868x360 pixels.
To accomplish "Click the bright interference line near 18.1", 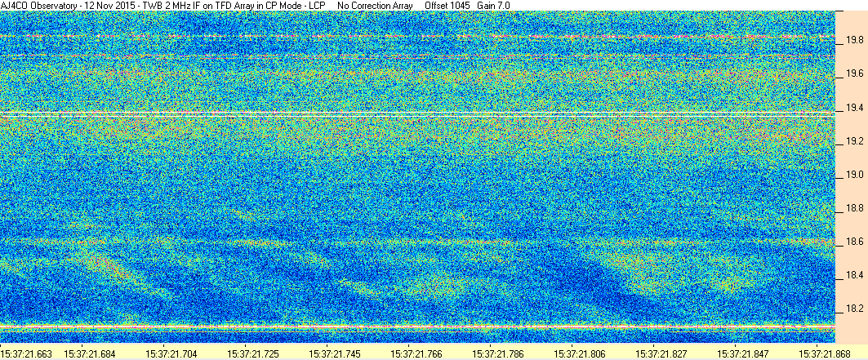I will [x=417, y=327].
